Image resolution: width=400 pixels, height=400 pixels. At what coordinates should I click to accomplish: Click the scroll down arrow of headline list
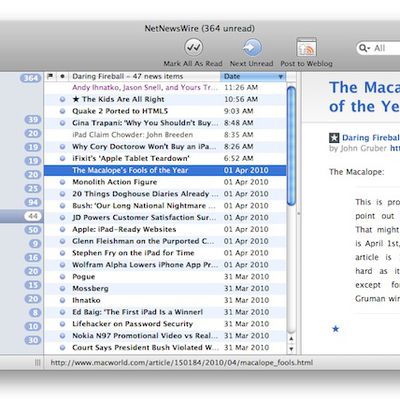pos(291,349)
